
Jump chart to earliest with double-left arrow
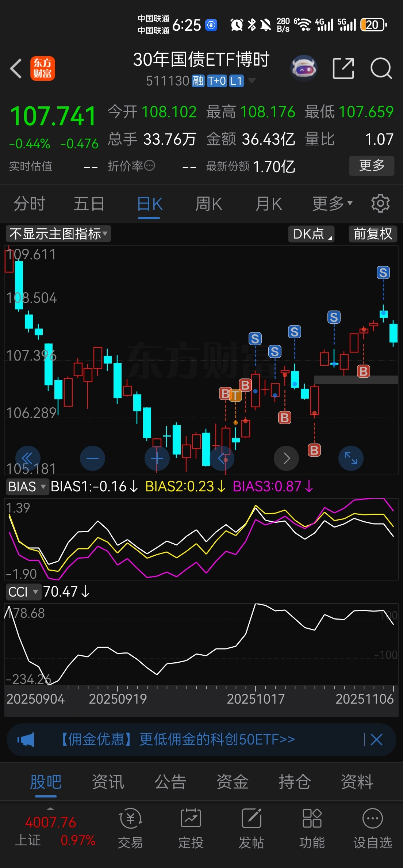pyautogui.click(x=28, y=458)
